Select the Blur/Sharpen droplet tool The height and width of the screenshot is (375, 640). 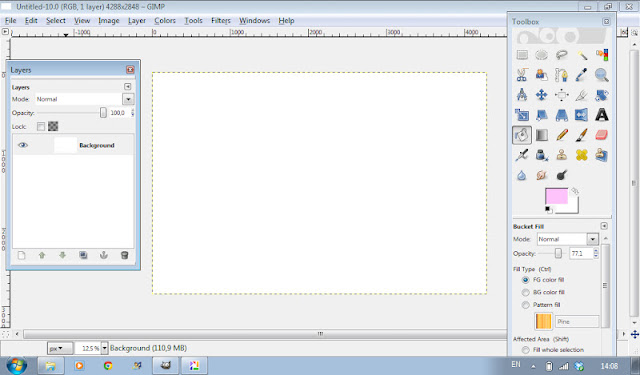click(522, 175)
